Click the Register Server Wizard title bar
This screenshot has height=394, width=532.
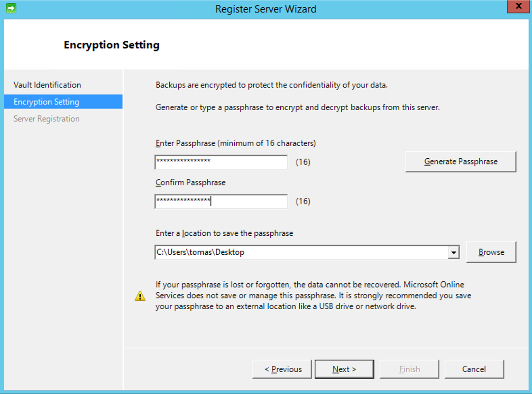pos(266,9)
